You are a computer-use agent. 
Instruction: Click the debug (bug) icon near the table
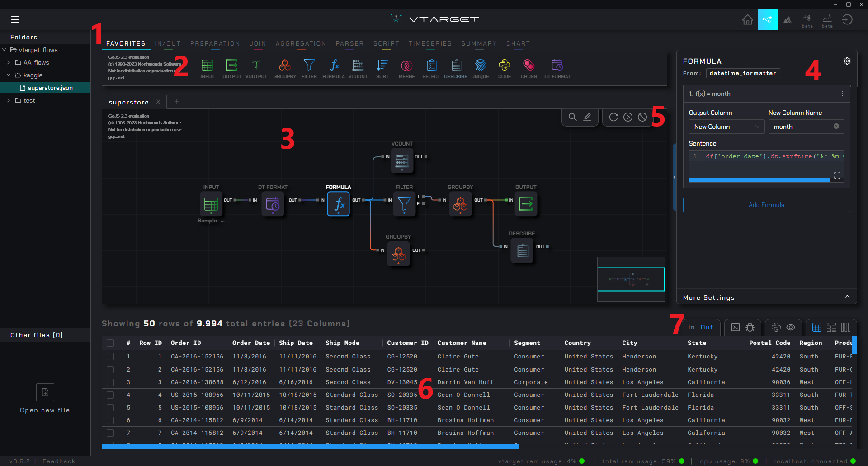click(x=750, y=327)
